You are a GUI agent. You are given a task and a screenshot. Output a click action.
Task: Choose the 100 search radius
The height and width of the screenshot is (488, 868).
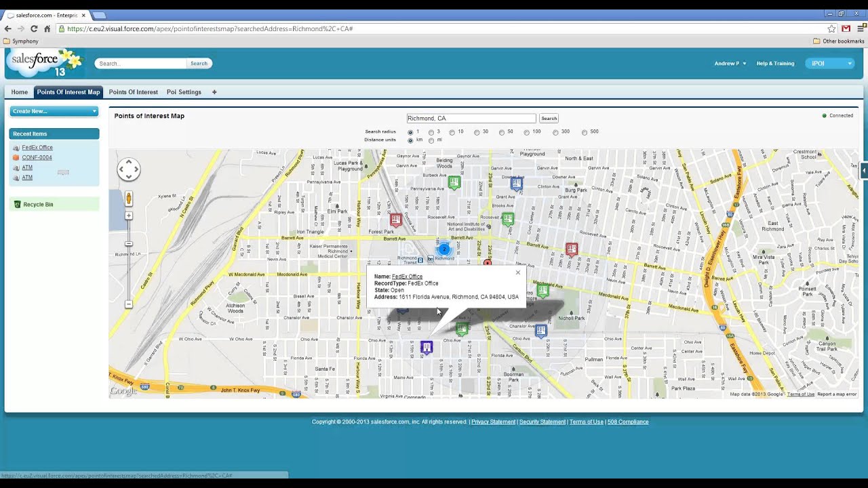[x=527, y=132]
